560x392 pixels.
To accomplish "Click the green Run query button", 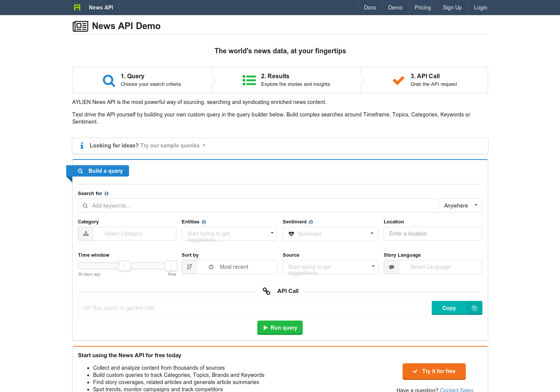I will click(280, 328).
